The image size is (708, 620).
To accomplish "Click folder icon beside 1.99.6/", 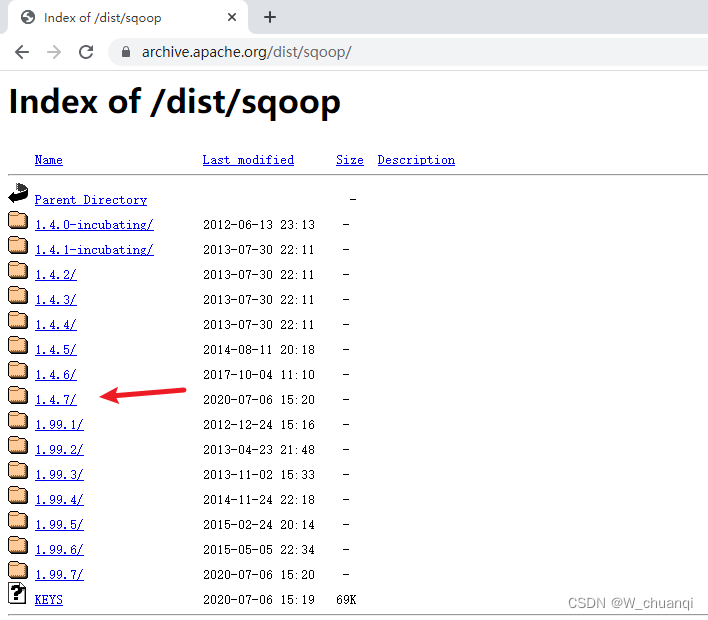I will pos(18,545).
